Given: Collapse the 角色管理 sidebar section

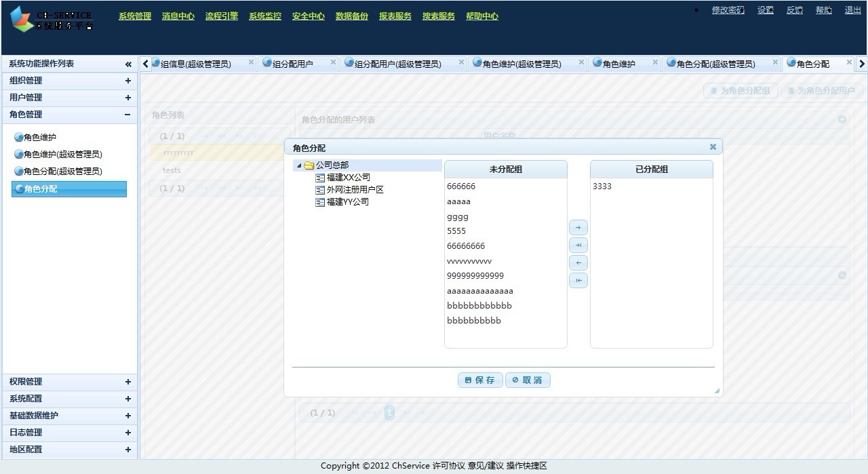Looking at the screenshot, I should coord(127,115).
